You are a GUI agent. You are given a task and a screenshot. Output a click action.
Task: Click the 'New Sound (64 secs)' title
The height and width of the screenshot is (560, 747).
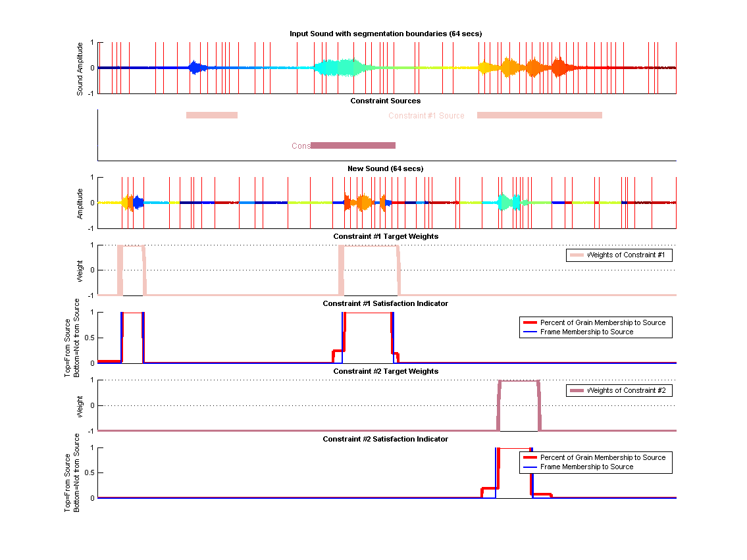pyautogui.click(x=386, y=168)
